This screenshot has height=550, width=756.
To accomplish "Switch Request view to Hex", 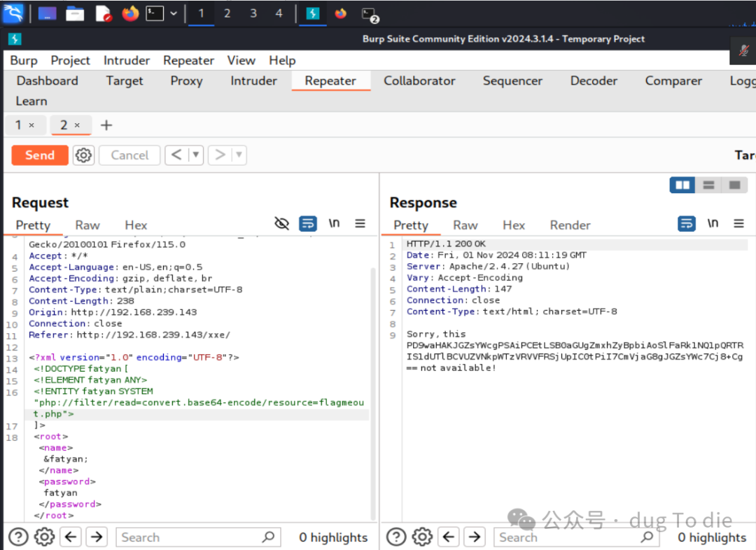I will [x=136, y=225].
